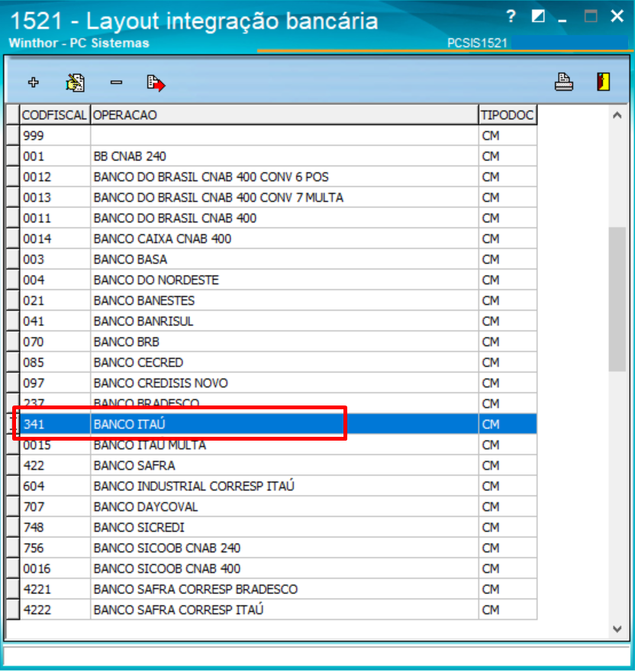
Task: Sort by the OPERACAO column header
Action: click(285, 115)
